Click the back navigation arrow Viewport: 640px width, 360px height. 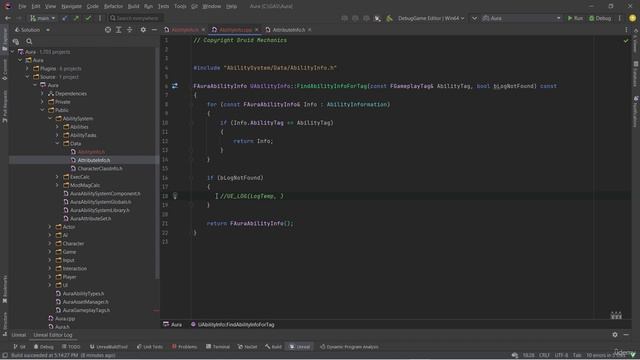[x=8, y=18]
